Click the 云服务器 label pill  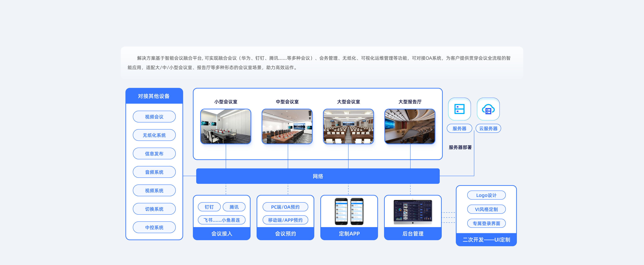point(488,128)
